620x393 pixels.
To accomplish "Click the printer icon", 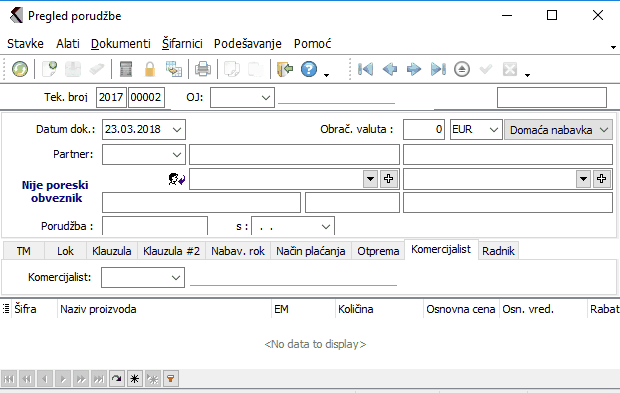I will (203, 69).
